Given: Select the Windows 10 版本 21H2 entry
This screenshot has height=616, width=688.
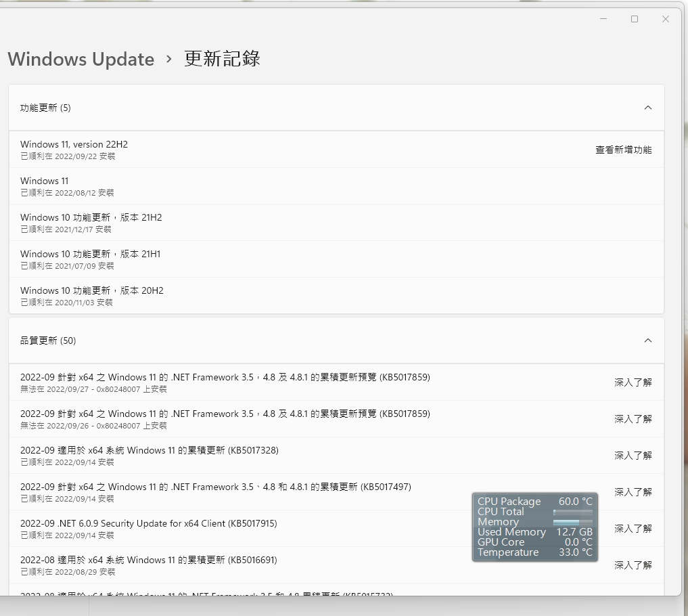Looking at the screenshot, I should (336, 223).
